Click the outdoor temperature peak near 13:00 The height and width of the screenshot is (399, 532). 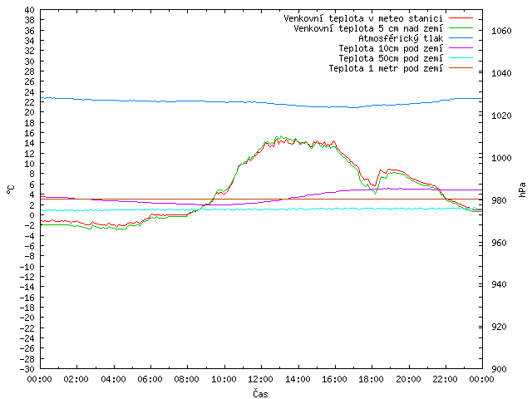coord(281,137)
